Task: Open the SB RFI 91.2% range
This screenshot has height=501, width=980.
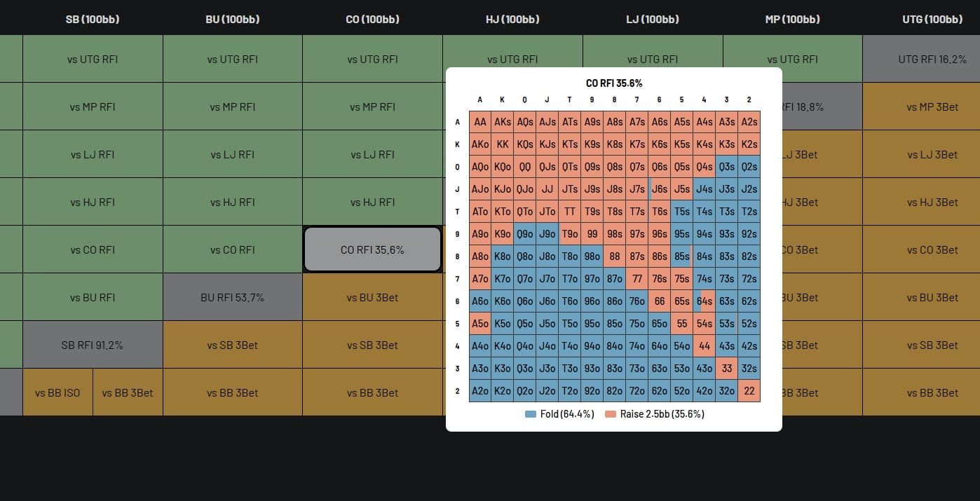Action: click(93, 345)
